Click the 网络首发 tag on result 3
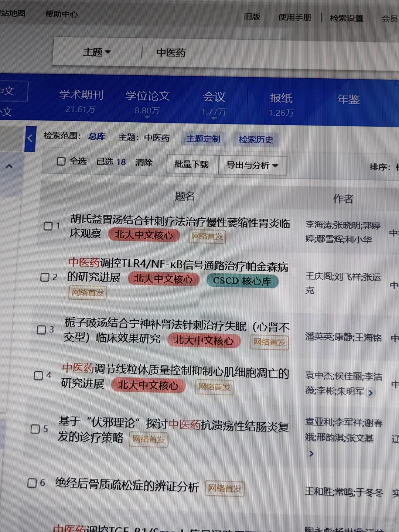Screen dimensions: 399x532 pos(269,342)
